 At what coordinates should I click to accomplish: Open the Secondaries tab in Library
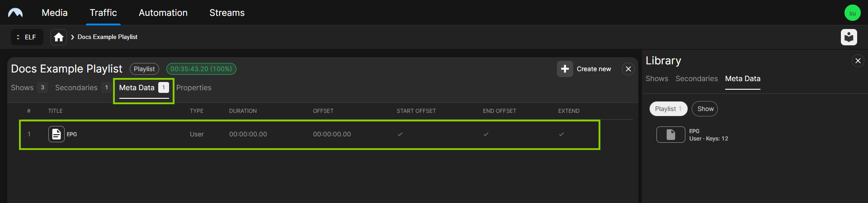[x=696, y=78]
